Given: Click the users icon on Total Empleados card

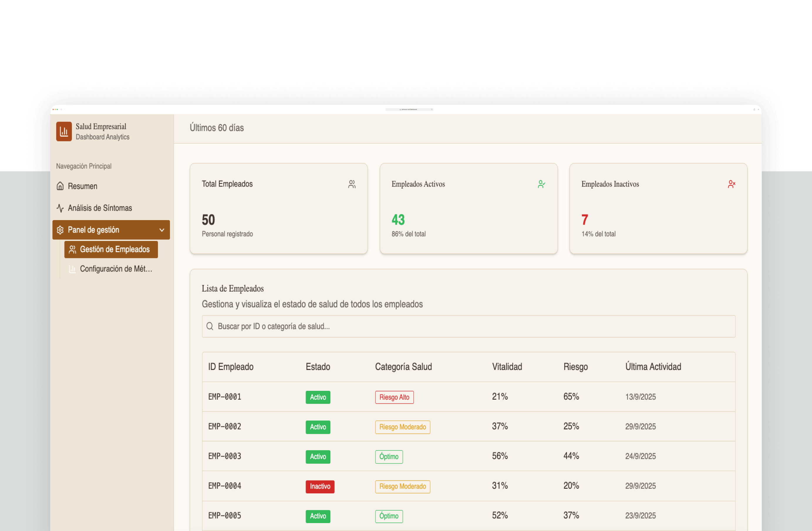Looking at the screenshot, I should (x=352, y=184).
